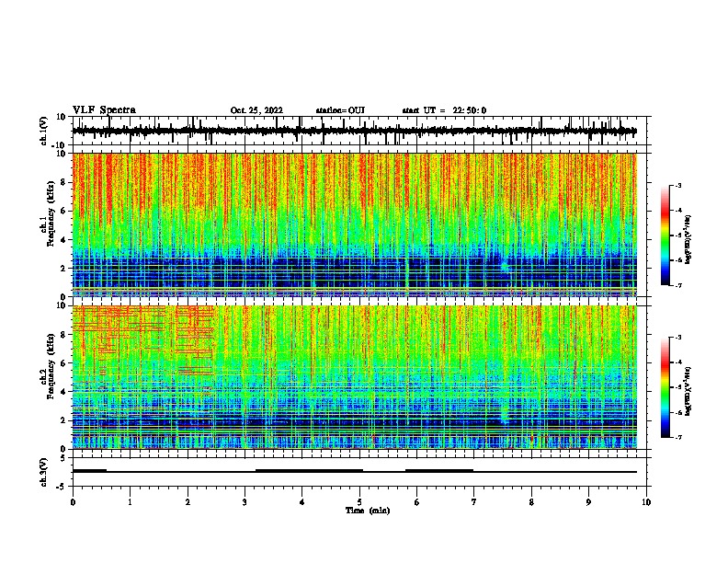
Task: Click the ch.1 colorbar log(PSD) units label
Action: (688, 240)
